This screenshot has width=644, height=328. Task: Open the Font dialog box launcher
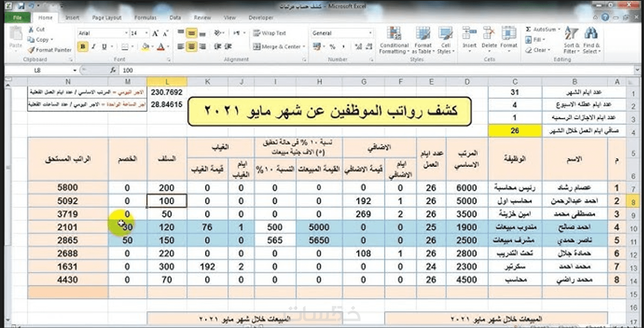168,60
